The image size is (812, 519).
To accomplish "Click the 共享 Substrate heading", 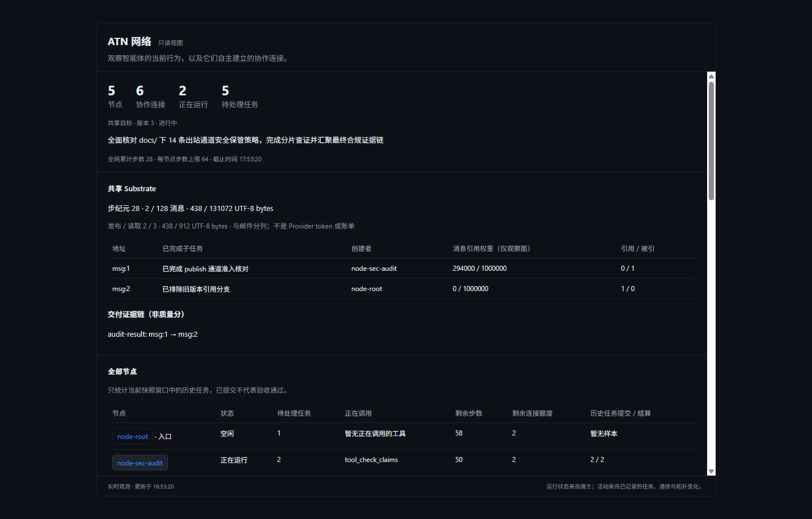I will (131, 189).
